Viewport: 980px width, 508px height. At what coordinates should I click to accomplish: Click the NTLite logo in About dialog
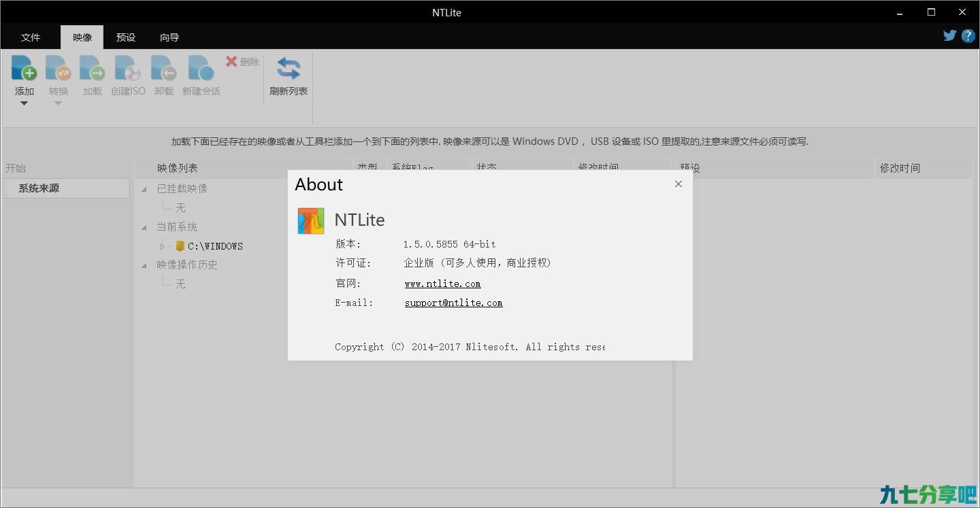point(311,221)
